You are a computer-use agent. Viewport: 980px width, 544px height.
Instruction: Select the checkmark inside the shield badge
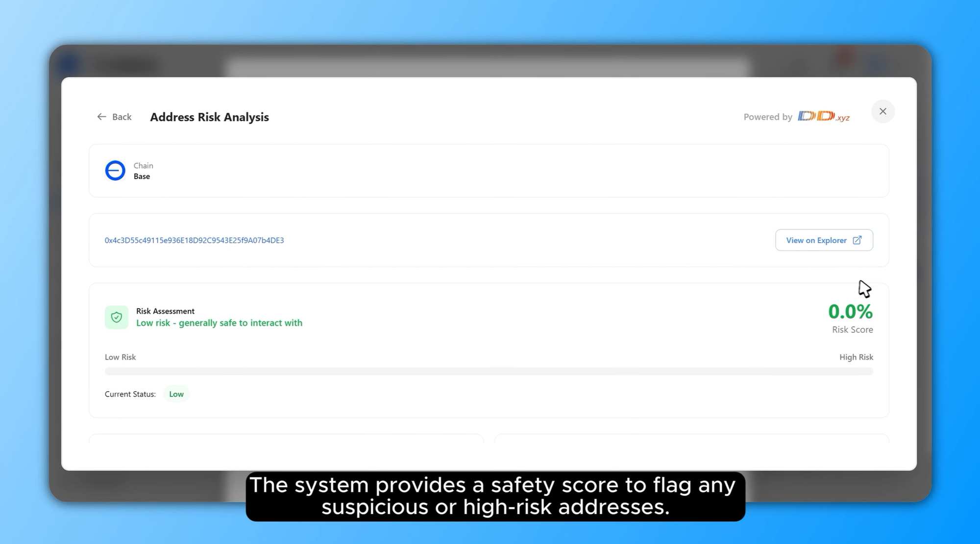116,317
